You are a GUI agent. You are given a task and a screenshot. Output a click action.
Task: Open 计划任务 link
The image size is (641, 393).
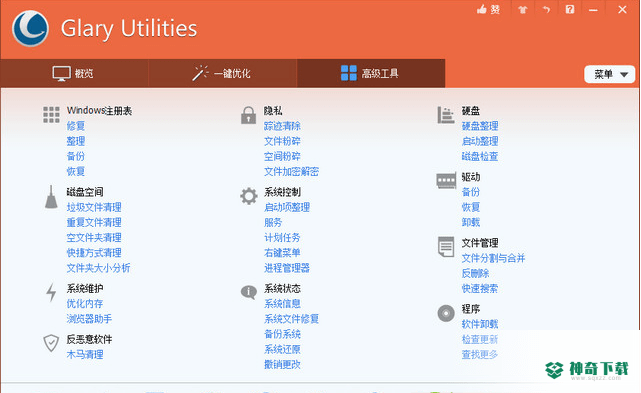pyautogui.click(x=282, y=238)
